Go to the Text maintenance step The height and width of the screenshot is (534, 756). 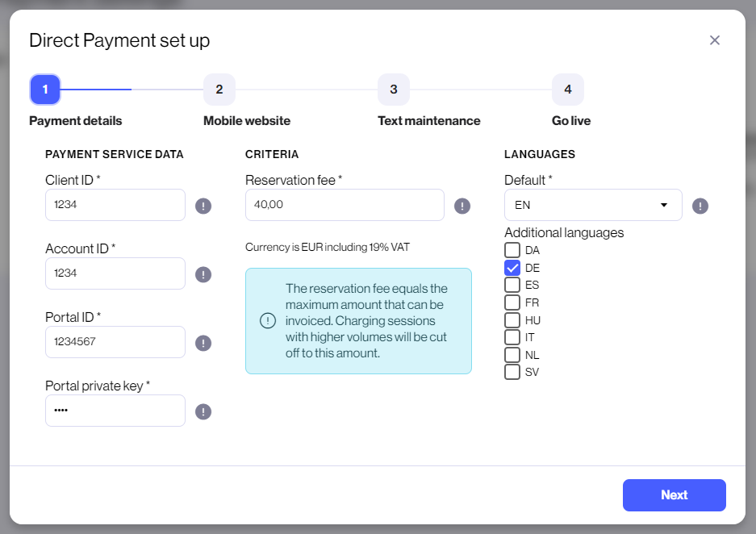[393, 90]
